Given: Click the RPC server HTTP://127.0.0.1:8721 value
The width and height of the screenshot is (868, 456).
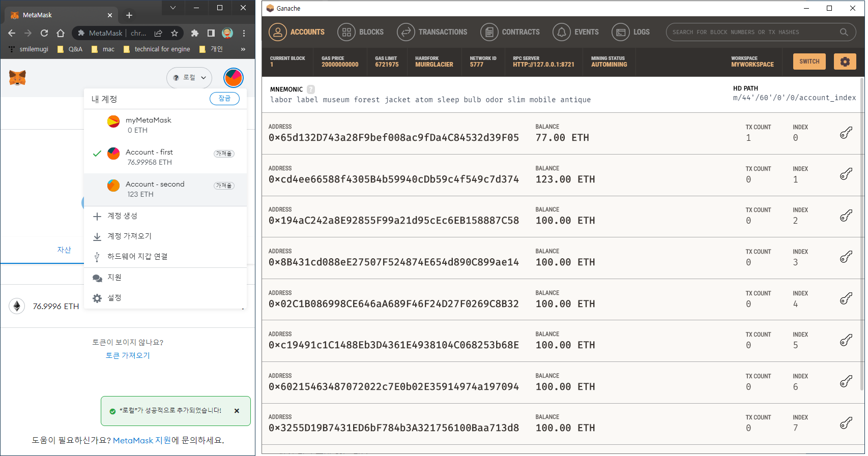Looking at the screenshot, I should pyautogui.click(x=543, y=65).
